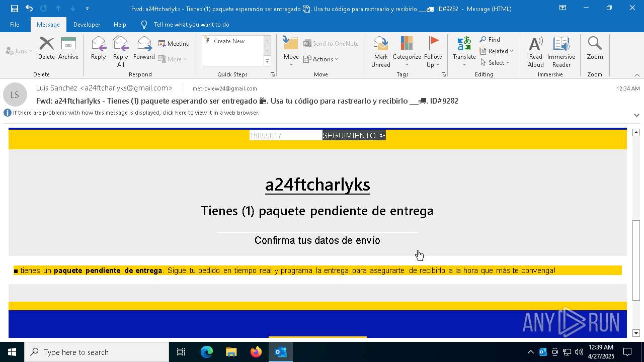
Task: Open ribbon display options
Action: [562, 8]
